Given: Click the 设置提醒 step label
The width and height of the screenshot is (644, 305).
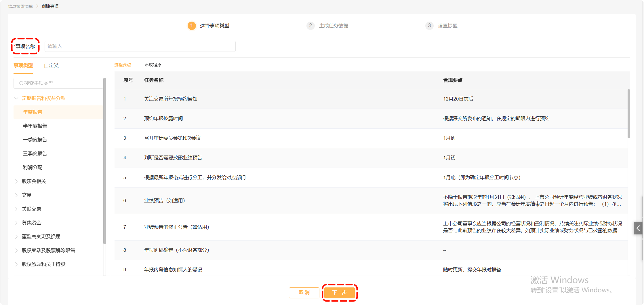Looking at the screenshot, I should tap(447, 26).
